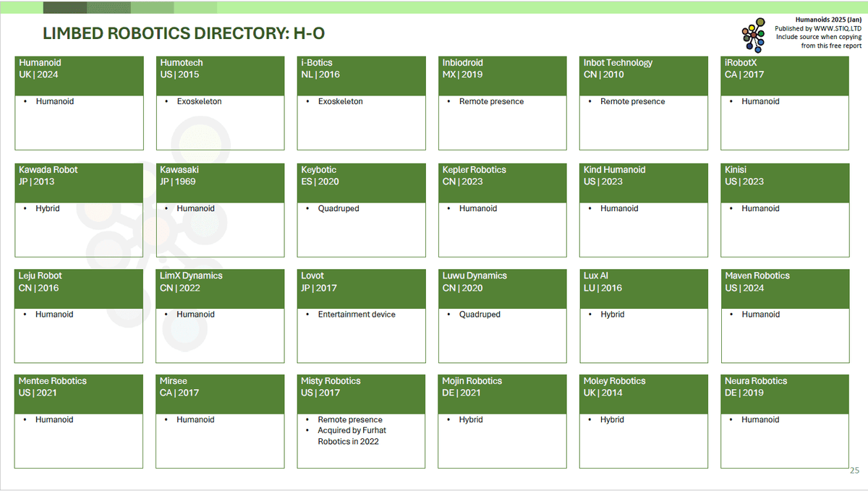Image resolution: width=868 pixels, height=491 pixels.
Task: Select the Kepler Robotics company name
Action: [475, 170]
